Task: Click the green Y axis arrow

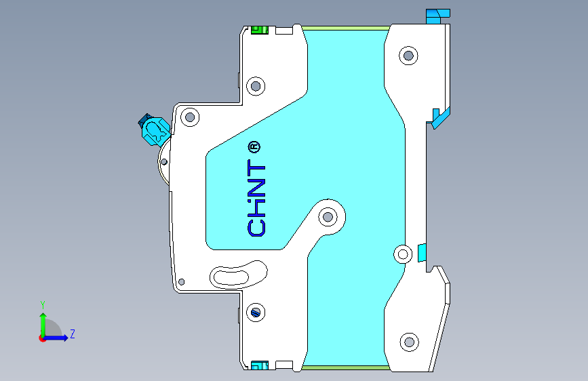Action: tap(43, 324)
